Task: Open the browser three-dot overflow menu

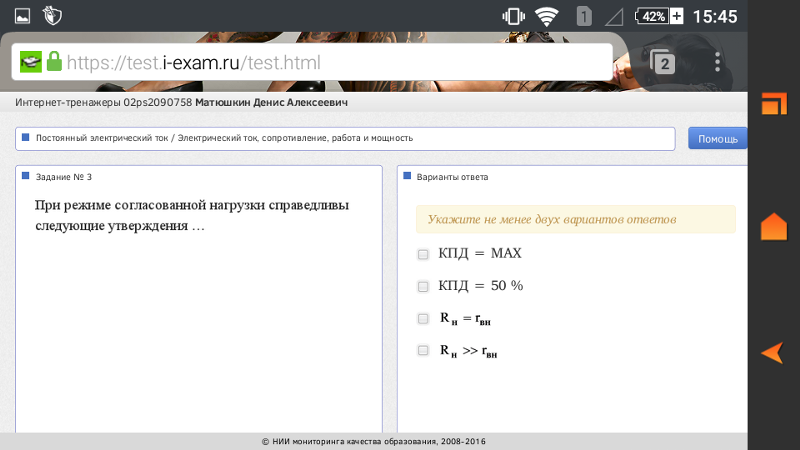Action: (717, 62)
